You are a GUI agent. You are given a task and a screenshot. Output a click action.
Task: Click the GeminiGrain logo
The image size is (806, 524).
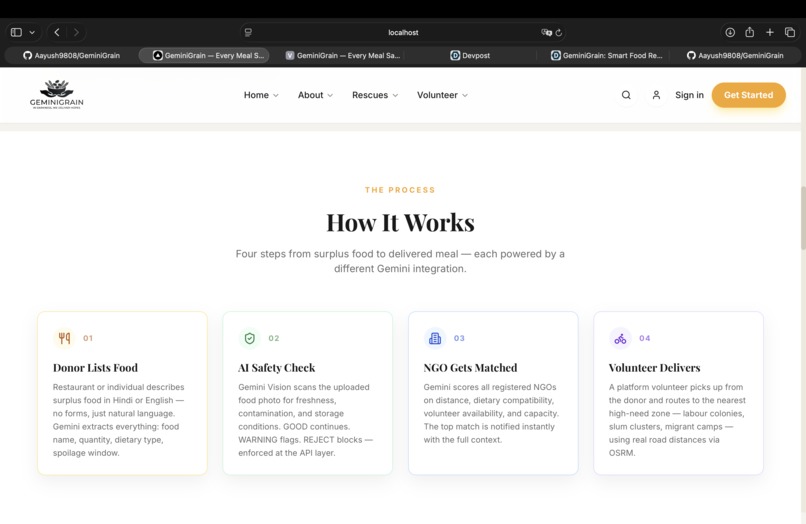pyautogui.click(x=57, y=95)
